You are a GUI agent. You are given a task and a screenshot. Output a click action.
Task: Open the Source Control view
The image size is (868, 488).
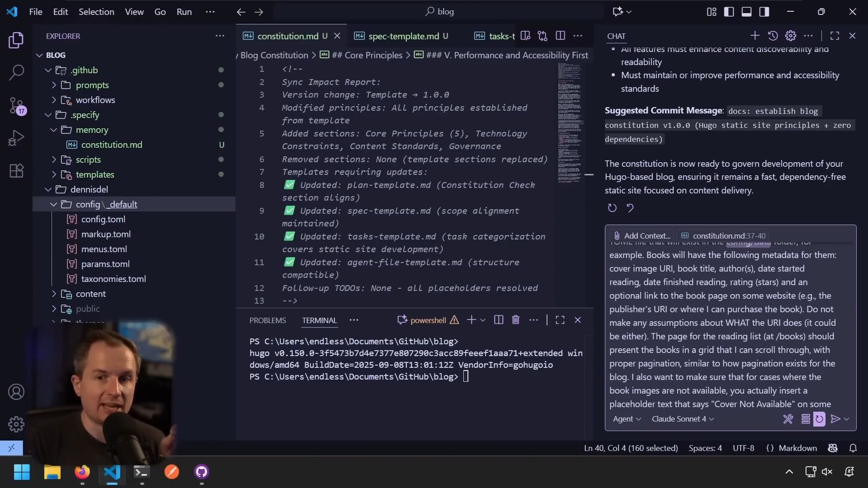pos(16,105)
